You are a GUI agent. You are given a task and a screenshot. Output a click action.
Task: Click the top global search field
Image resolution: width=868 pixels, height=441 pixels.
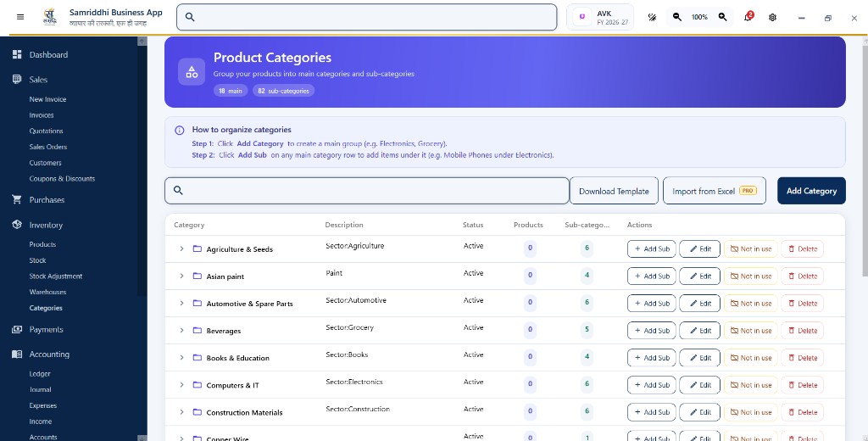point(367,17)
